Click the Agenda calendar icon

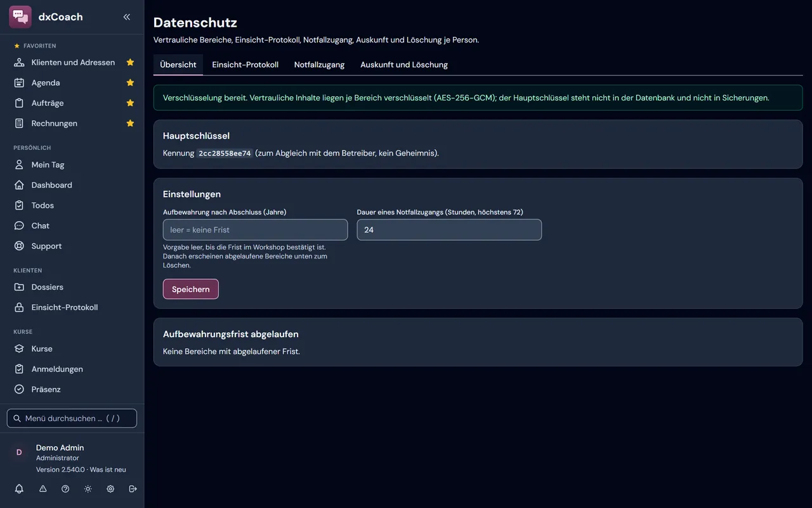(x=19, y=83)
